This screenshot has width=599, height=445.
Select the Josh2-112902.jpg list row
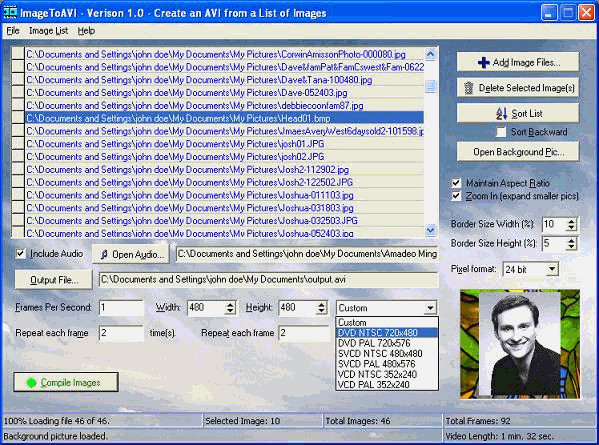(x=225, y=169)
